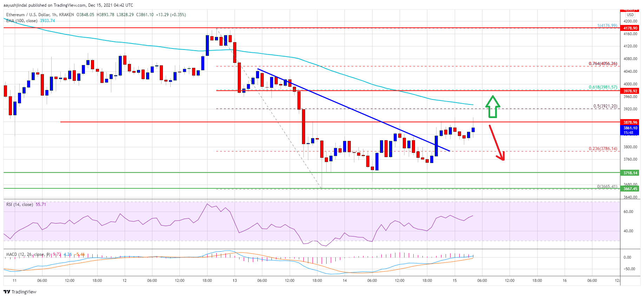Click date 14 on the time axis
Image resolution: width=644 pixels, height=298 pixels.
coord(344,280)
